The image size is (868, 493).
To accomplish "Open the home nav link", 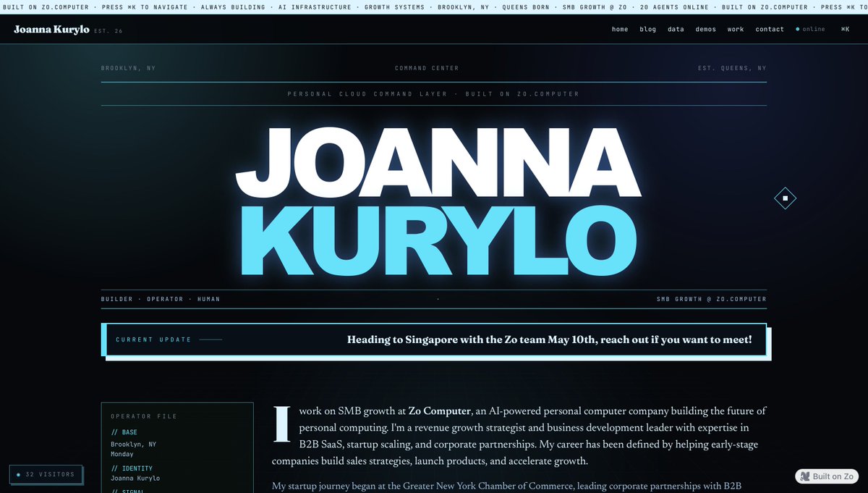I will (620, 29).
